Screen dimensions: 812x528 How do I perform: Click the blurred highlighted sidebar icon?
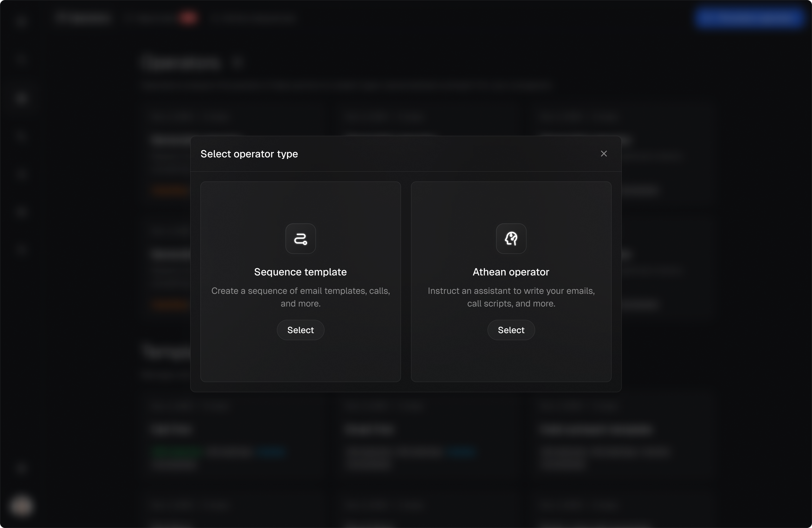pos(21,98)
